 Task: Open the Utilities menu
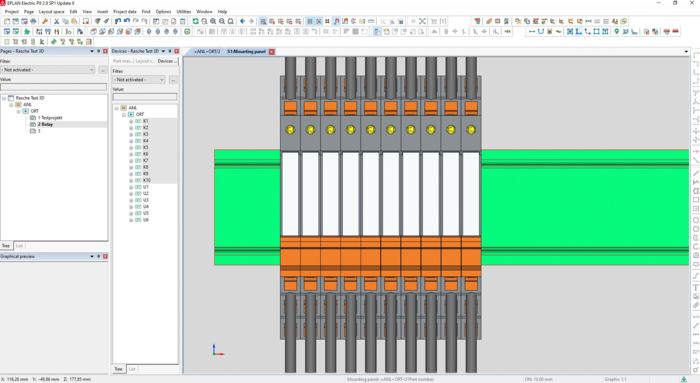tap(183, 11)
